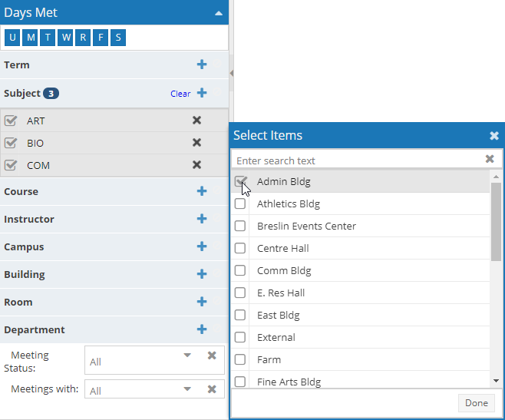
Task: Collapse the filter sidebar with splitter arrow
Action: pos(232,73)
